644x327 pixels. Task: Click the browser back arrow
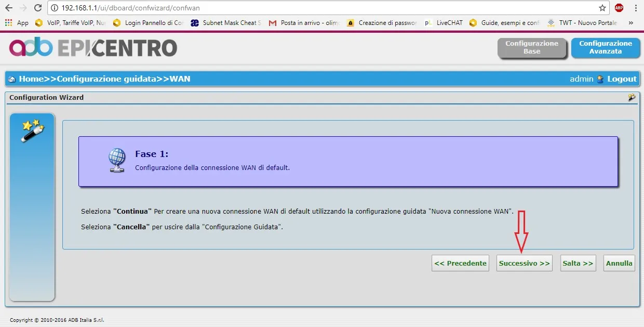pyautogui.click(x=9, y=8)
